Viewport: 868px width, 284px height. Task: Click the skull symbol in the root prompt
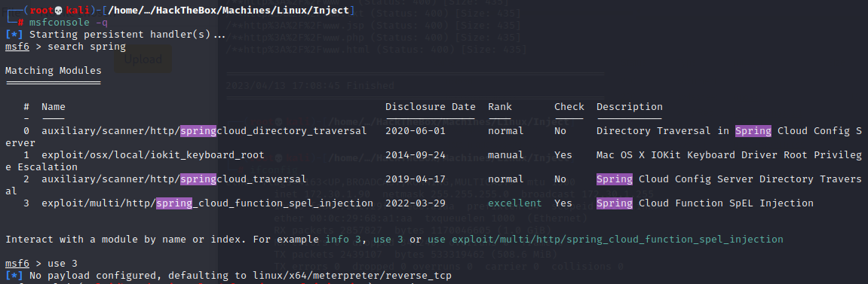pos(60,11)
